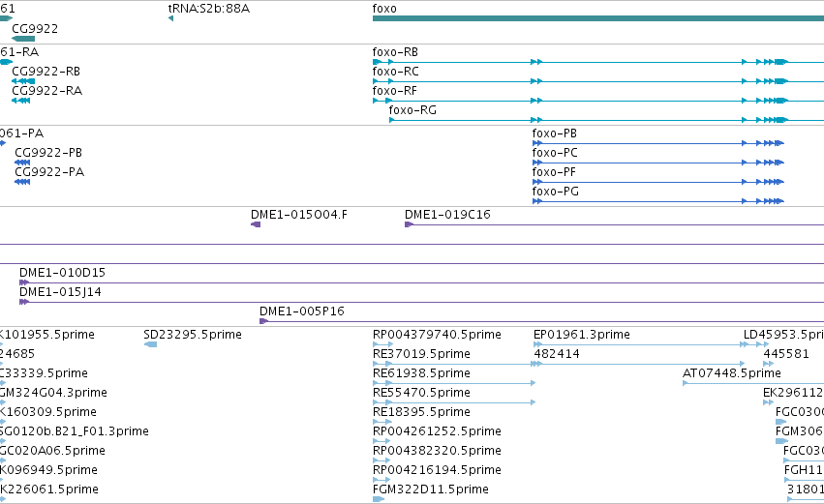Select the RE61938.5prime EST label
The height and width of the screenshot is (504, 824).
[x=421, y=373]
